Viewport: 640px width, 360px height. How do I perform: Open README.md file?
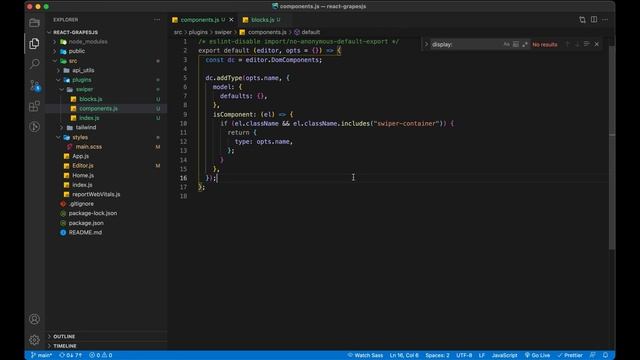[85, 232]
